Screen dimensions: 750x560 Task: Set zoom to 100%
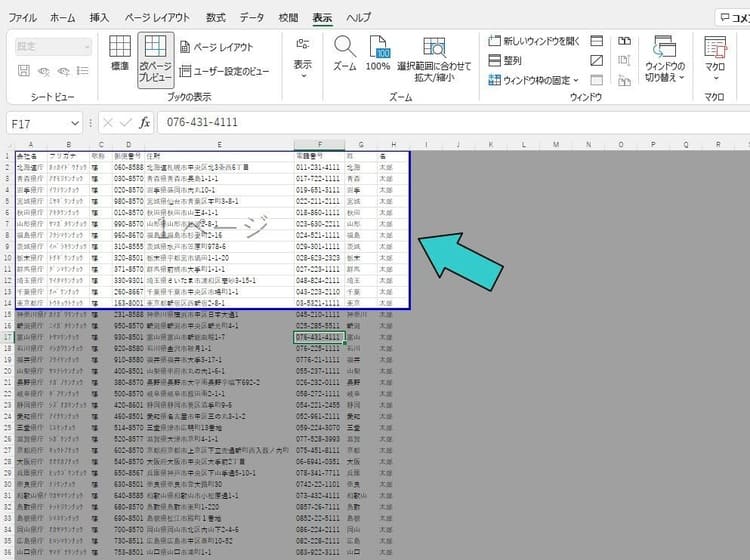(x=378, y=53)
